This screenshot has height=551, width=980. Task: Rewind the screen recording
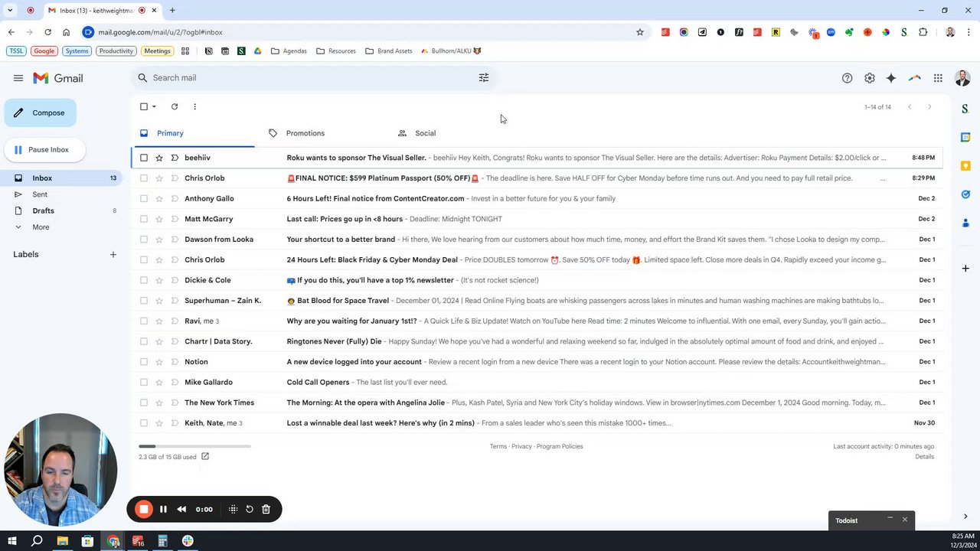181,509
